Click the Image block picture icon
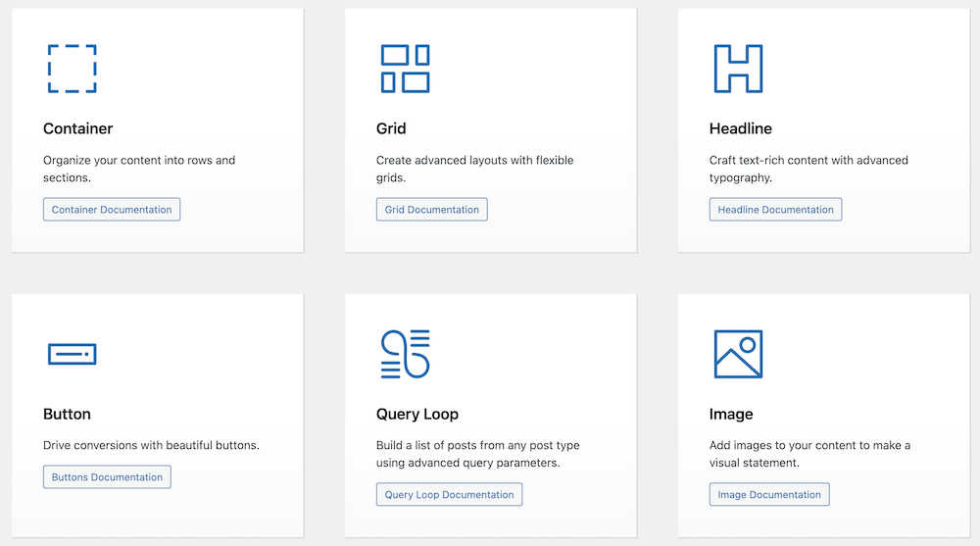The image size is (980, 546). [738, 354]
